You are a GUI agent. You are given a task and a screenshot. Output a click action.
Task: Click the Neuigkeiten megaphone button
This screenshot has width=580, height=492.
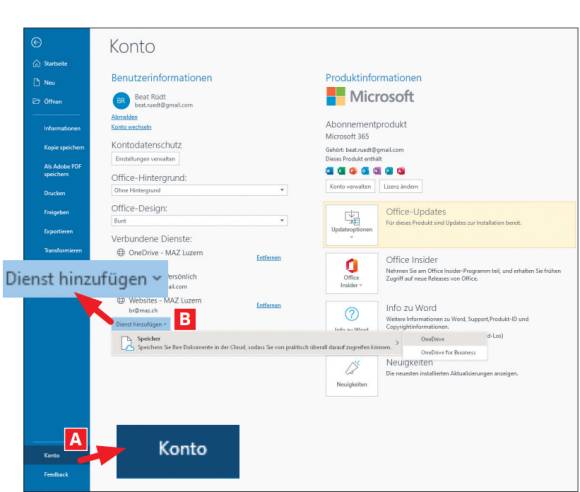pos(352,376)
